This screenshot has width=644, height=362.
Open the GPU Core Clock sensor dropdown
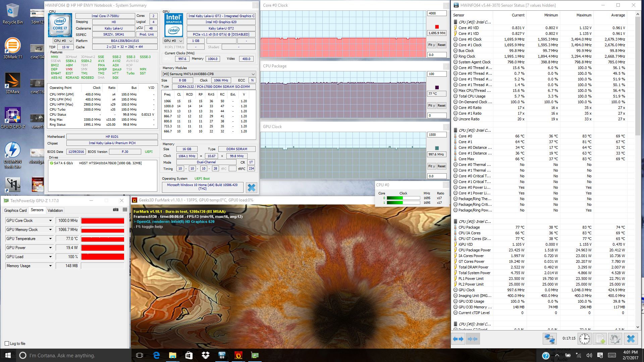tap(50, 221)
